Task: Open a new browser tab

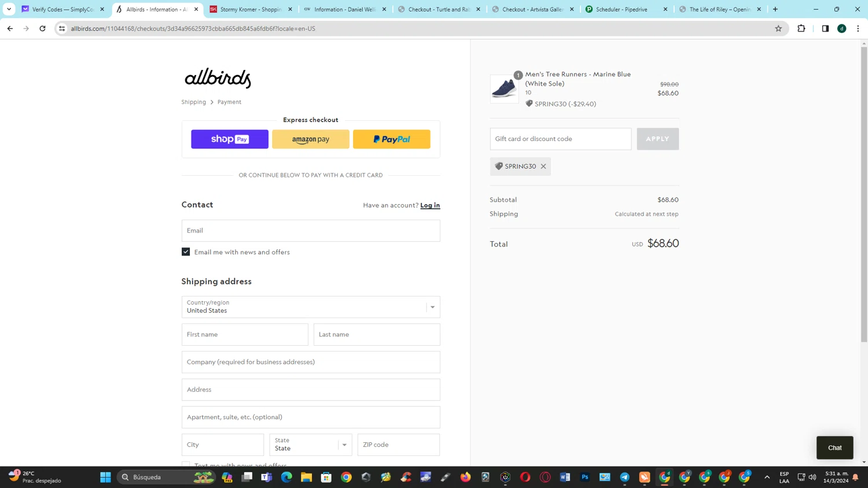Action: 775,9
